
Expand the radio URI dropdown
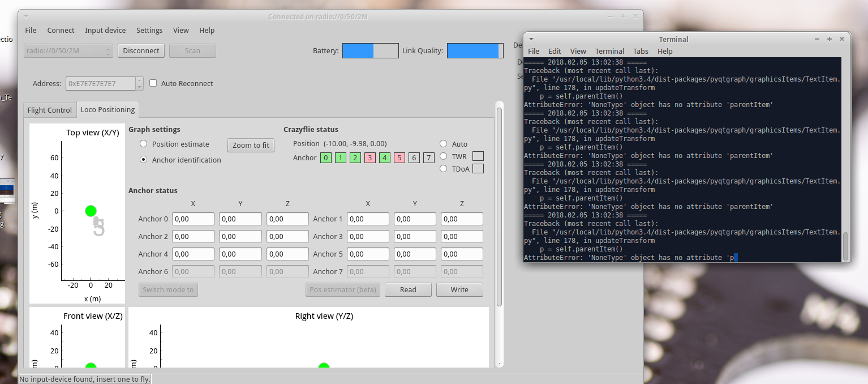click(109, 51)
